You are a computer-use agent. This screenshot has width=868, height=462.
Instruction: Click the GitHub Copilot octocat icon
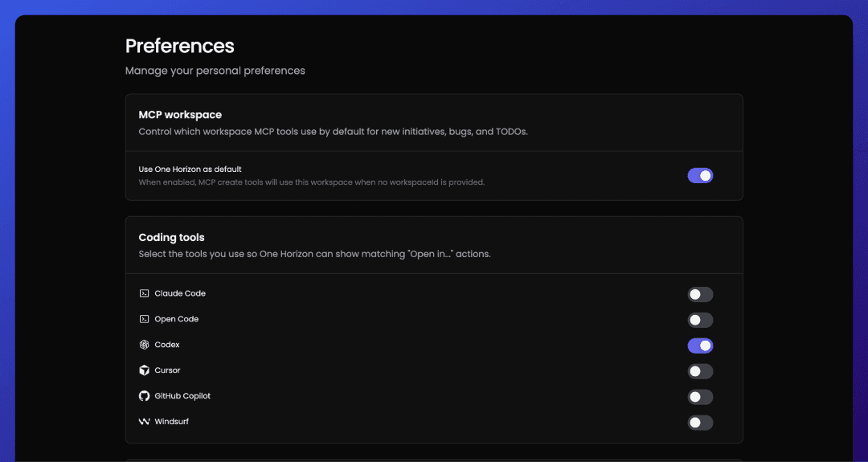(144, 396)
